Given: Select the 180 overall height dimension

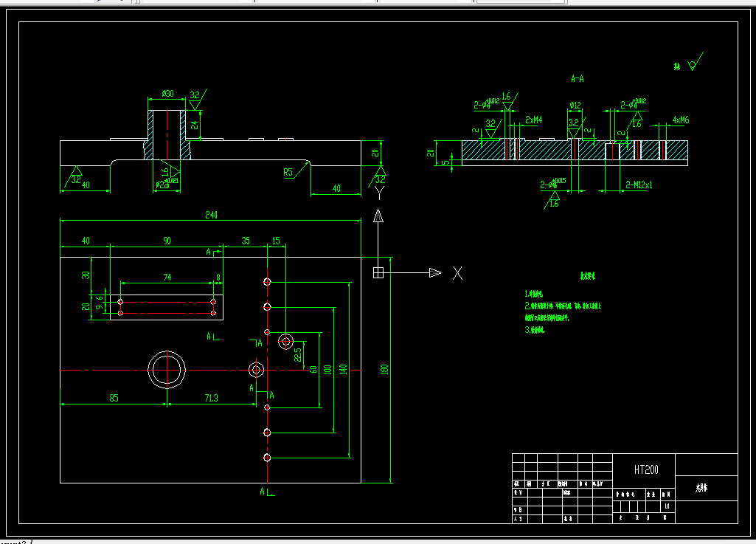Looking at the screenshot, I should click(384, 369).
